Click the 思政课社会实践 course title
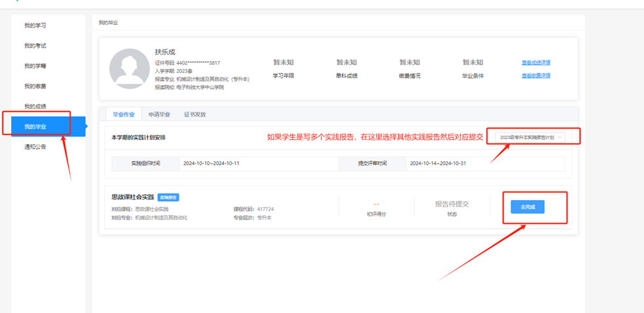The image size is (644, 313). tap(133, 197)
